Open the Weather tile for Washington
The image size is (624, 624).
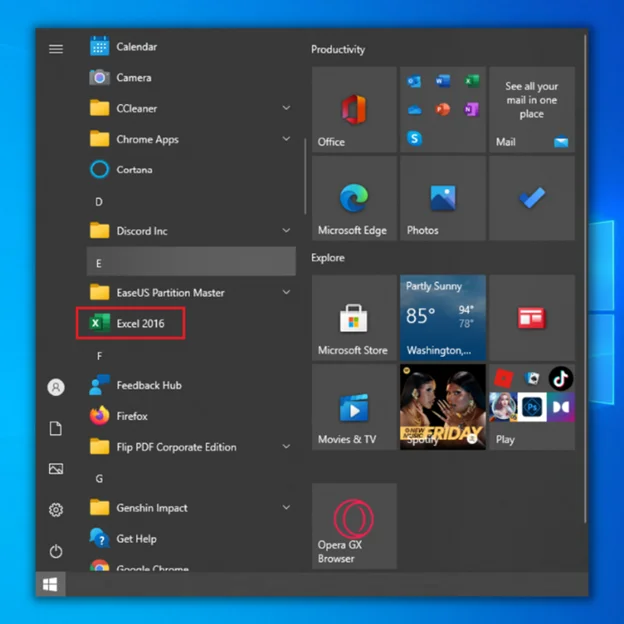(442, 318)
